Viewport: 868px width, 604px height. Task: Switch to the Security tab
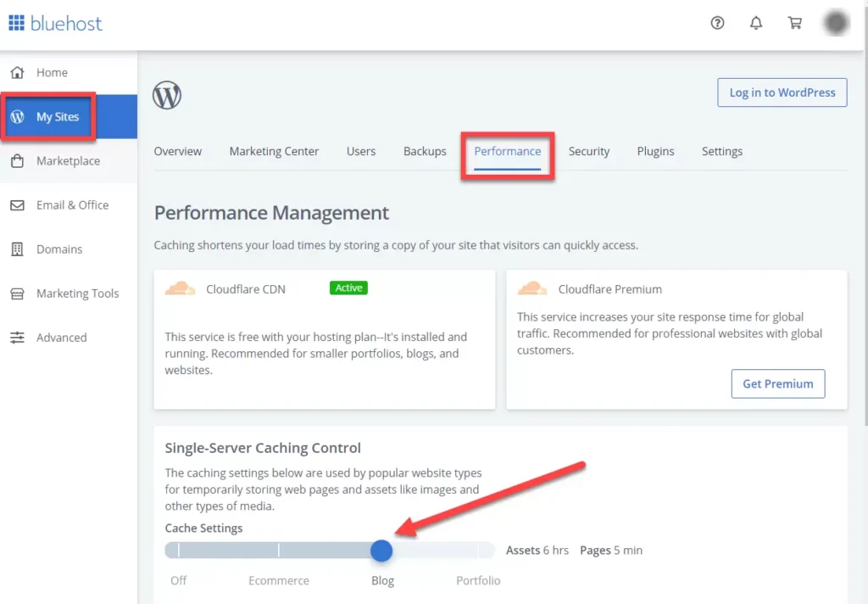pyautogui.click(x=589, y=151)
